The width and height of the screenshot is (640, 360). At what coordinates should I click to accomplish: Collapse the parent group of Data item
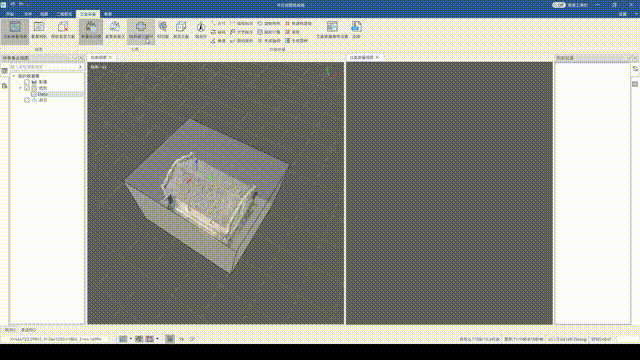click(20, 88)
